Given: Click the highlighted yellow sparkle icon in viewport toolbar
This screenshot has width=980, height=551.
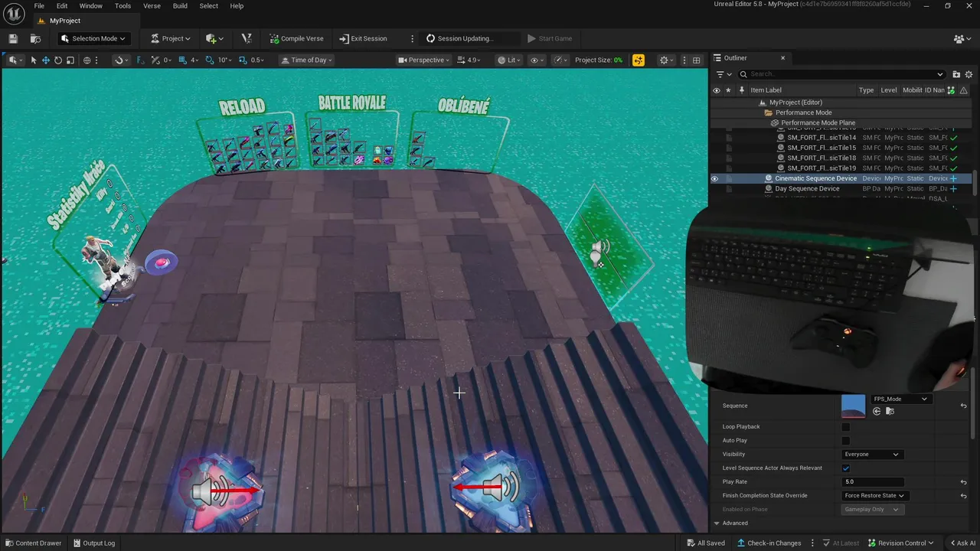Looking at the screenshot, I should point(639,60).
